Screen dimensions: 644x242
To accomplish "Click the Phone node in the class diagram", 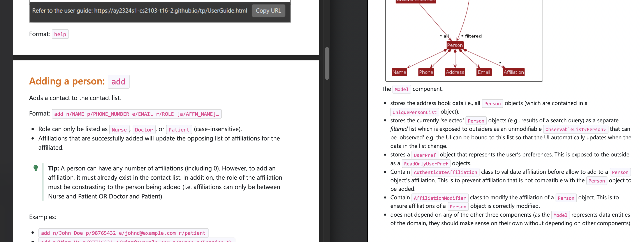I will [x=426, y=72].
